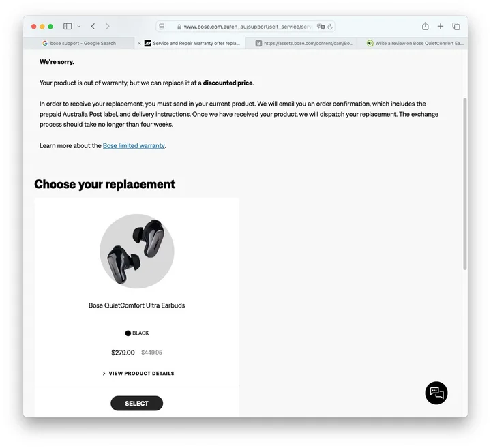Choose the Black color swatch

128,333
